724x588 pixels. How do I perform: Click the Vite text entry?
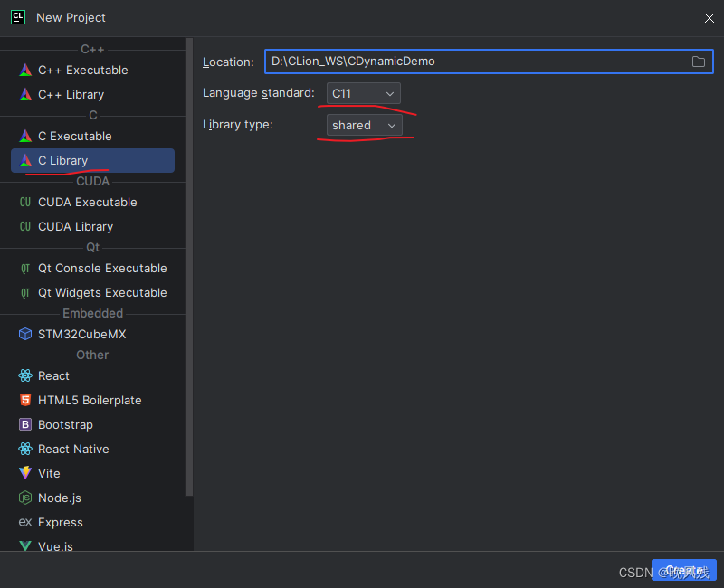coord(49,473)
